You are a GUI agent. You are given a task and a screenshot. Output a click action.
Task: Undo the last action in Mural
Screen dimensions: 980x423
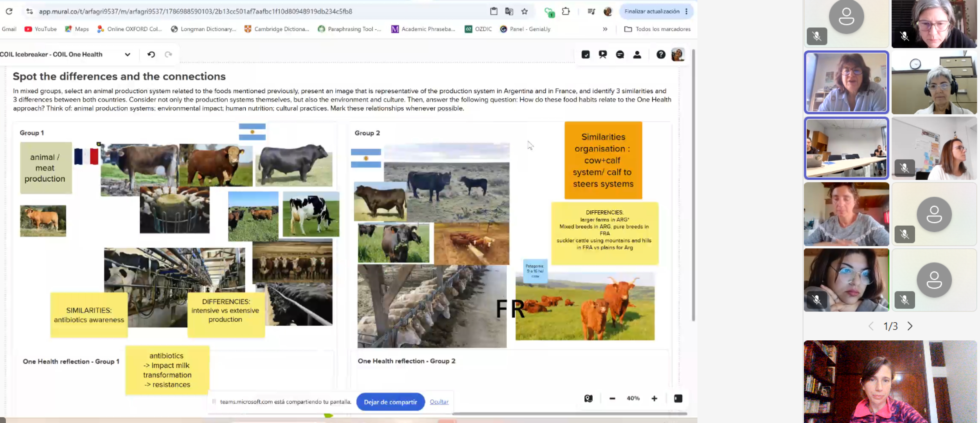coord(151,54)
